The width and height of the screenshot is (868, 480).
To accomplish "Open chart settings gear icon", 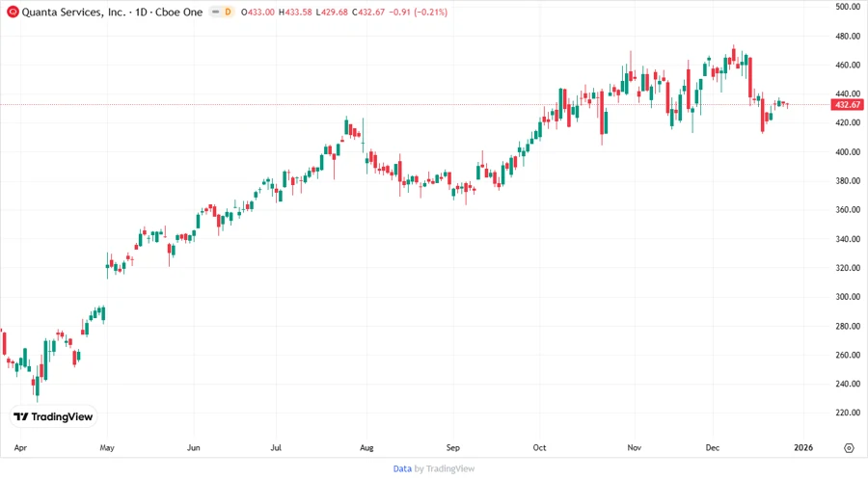I will click(849, 448).
